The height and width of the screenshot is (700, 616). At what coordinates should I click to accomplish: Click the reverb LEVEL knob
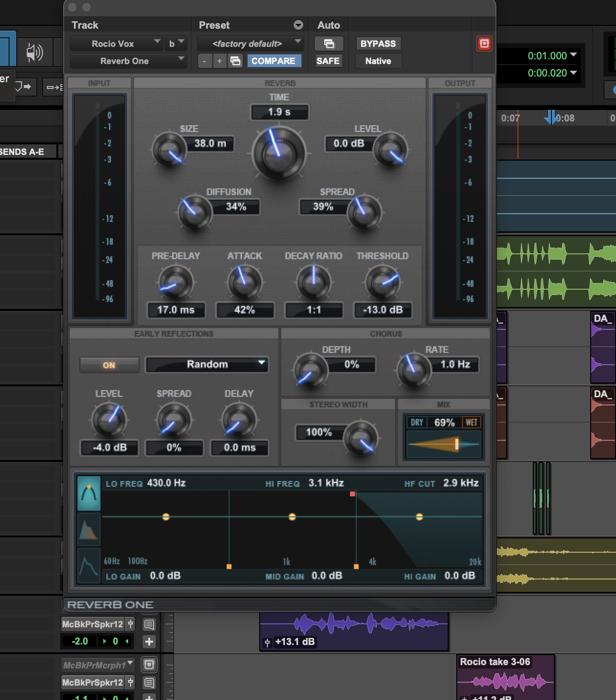coord(390,149)
